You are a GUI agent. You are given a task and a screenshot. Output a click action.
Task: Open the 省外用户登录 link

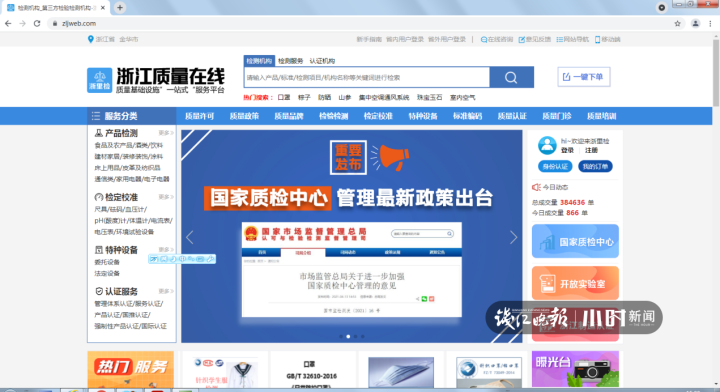447,39
